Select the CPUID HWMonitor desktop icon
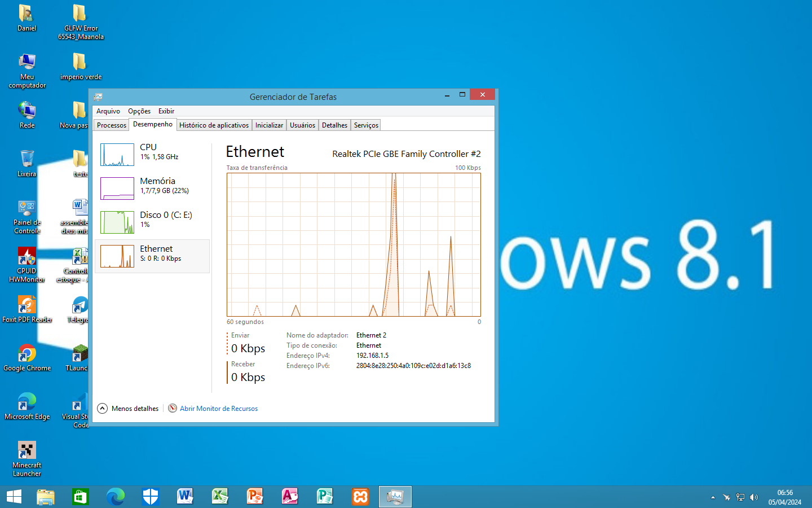Screen dimensions: 812x508 click(x=27, y=265)
